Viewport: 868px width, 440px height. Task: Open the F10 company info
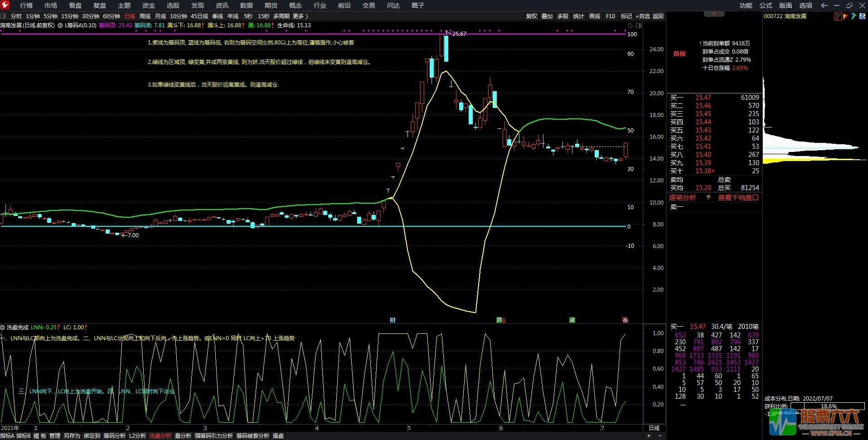(x=611, y=16)
